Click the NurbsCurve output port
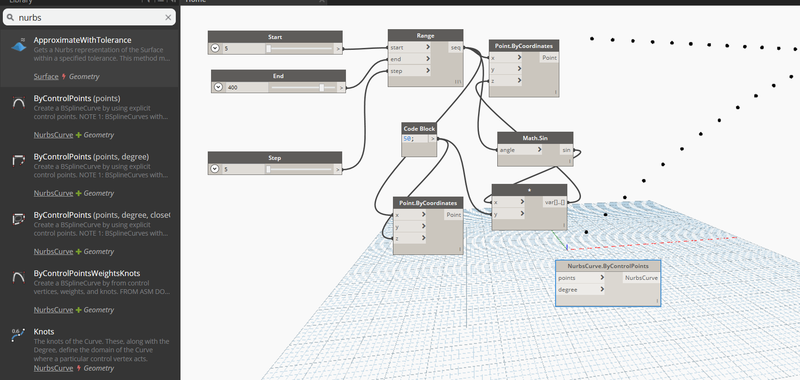This screenshot has height=380, width=800. click(641, 278)
